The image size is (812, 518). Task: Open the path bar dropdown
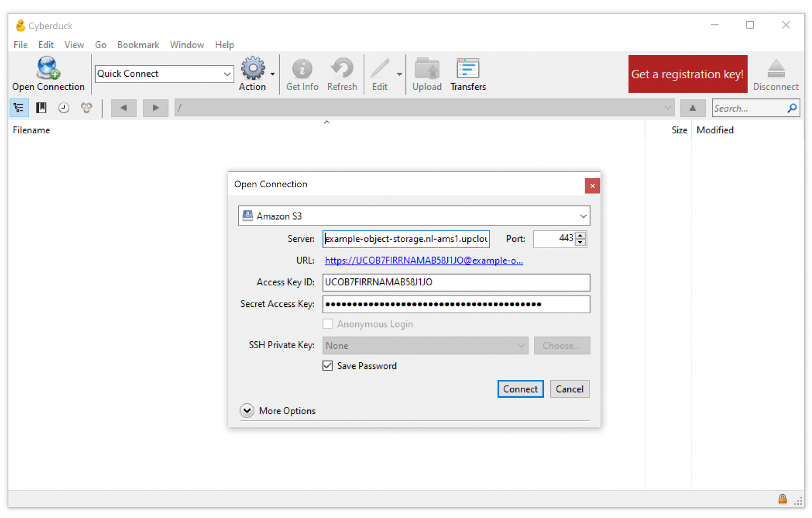tap(668, 108)
